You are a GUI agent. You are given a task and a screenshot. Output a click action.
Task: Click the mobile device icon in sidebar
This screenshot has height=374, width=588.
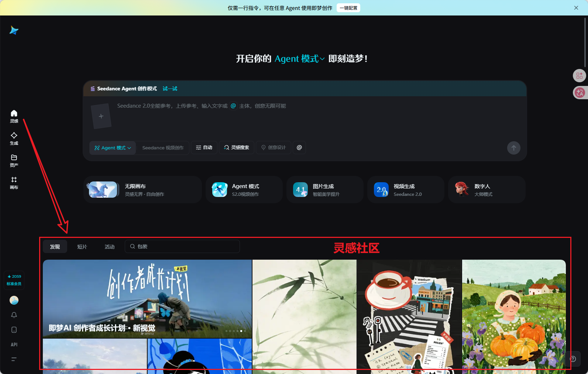pos(14,330)
